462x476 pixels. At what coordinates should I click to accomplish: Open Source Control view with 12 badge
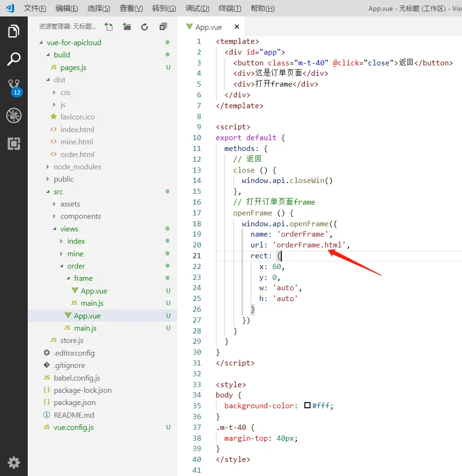(x=14, y=88)
